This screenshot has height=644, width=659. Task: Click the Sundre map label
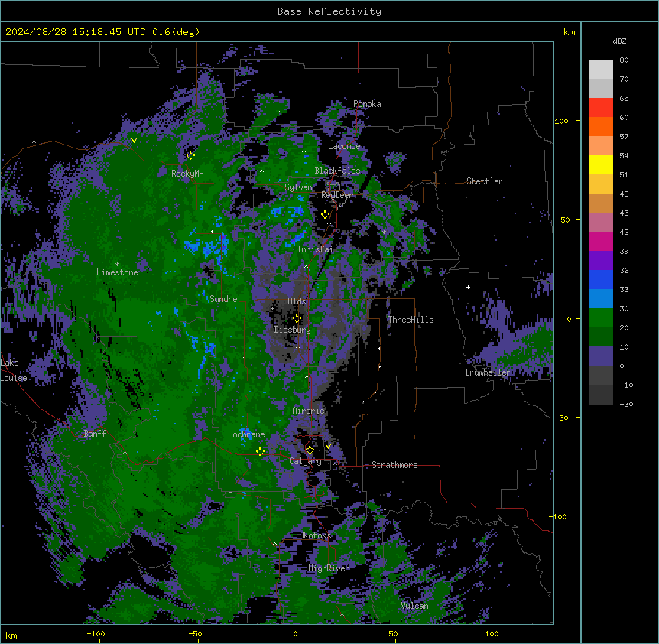(x=223, y=299)
